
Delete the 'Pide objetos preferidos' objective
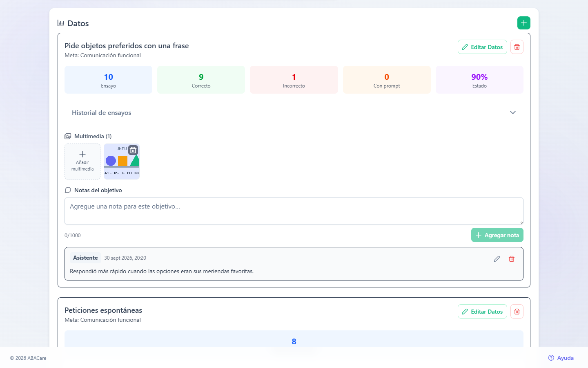[517, 47]
